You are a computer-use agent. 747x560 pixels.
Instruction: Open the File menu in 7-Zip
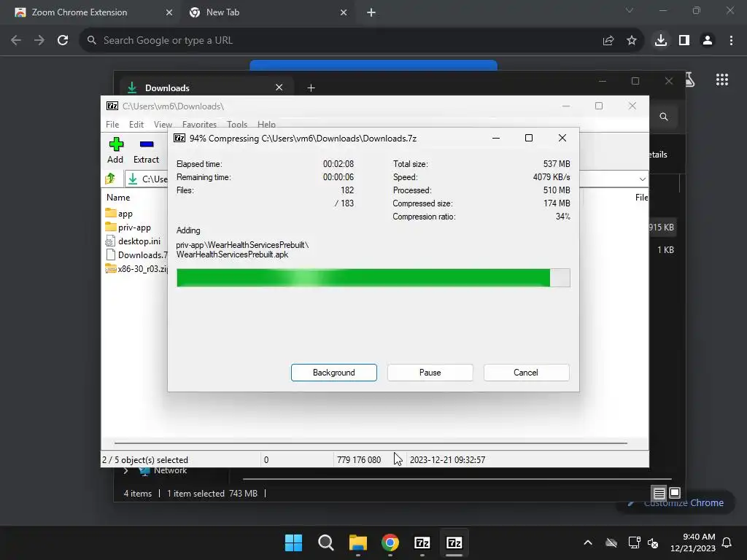[112, 124]
